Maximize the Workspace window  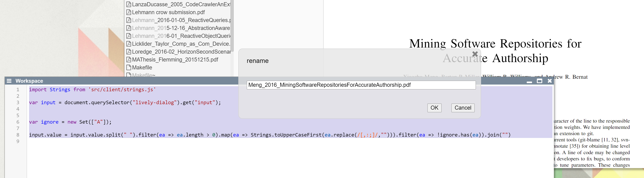tap(539, 81)
